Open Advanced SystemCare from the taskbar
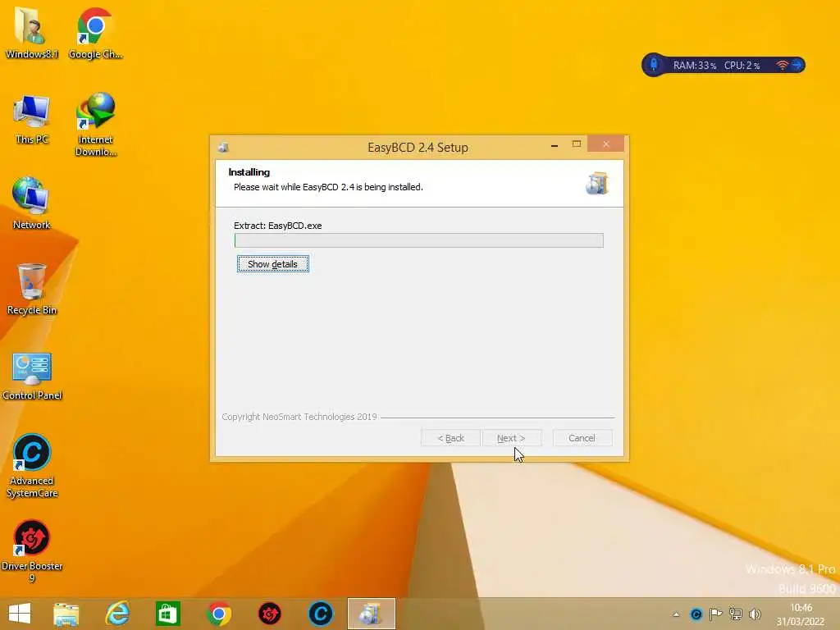The width and height of the screenshot is (840, 630). click(321, 614)
